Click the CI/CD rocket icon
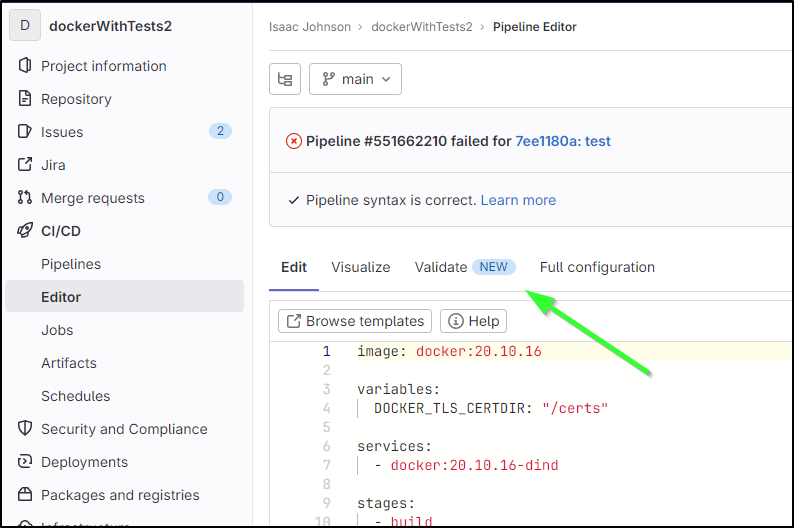Viewport: 794px width, 528px height. pos(25,230)
